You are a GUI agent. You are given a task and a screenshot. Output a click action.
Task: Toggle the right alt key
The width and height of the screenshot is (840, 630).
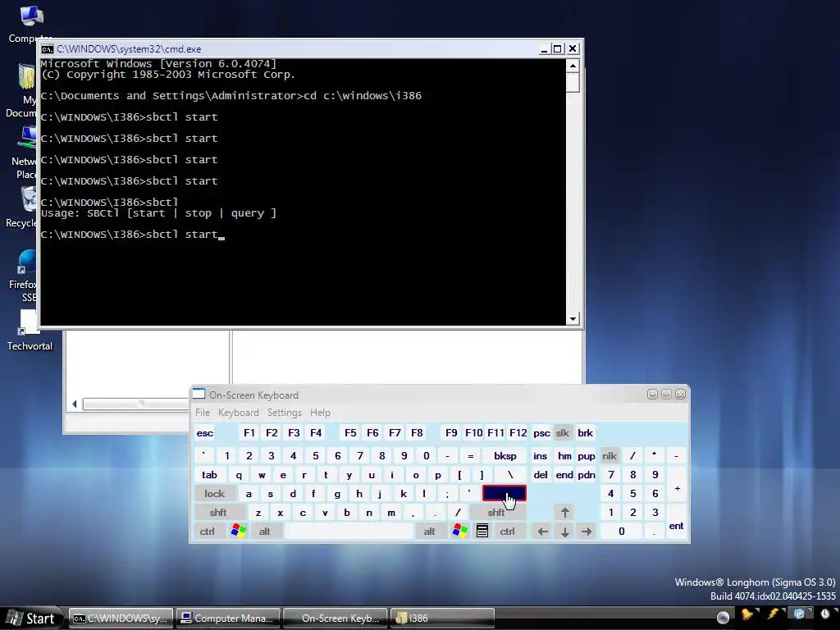pyautogui.click(x=429, y=532)
